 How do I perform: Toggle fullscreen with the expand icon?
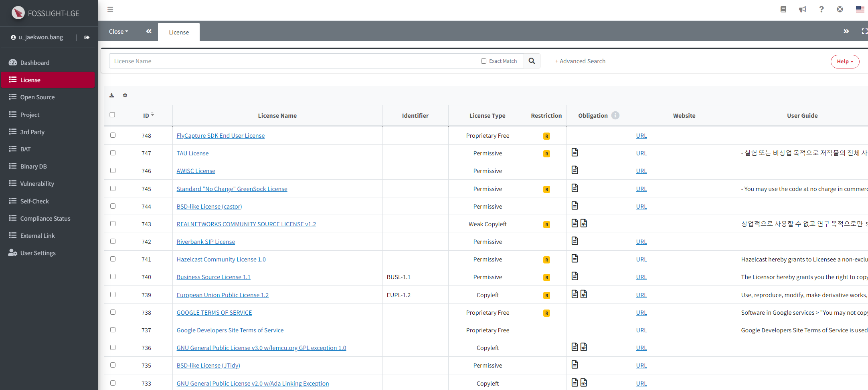pos(864,31)
